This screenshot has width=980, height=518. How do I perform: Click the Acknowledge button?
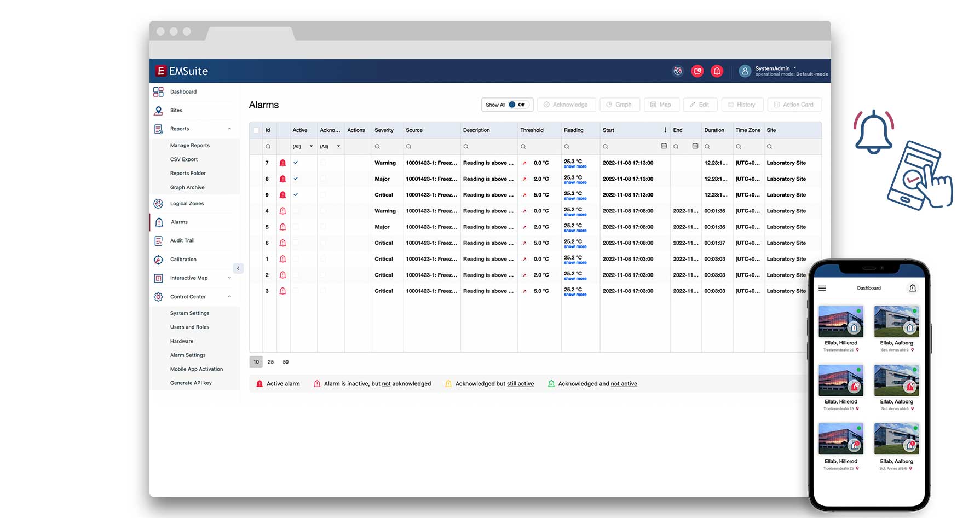pos(566,105)
